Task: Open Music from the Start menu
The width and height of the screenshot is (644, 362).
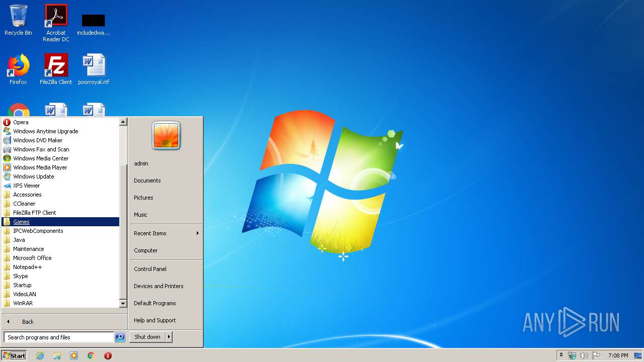Action: (166, 215)
